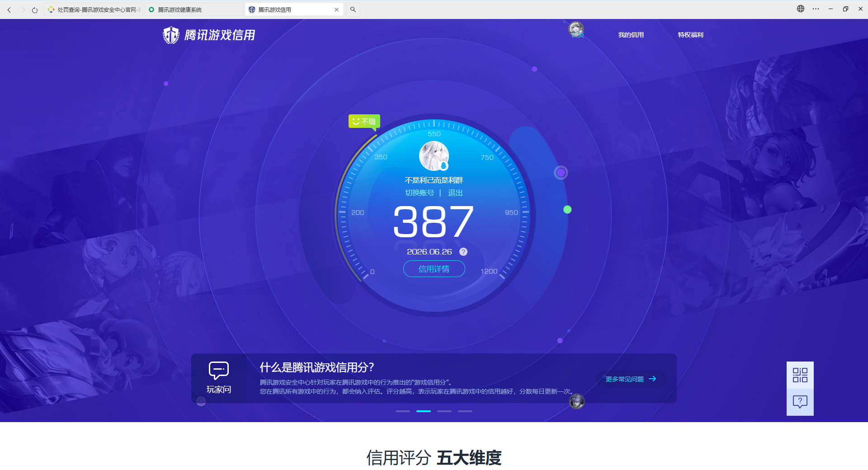The height and width of the screenshot is (470, 868).
Task: Close the 腾讯游戏信用 tab with its X
Action: pyautogui.click(x=336, y=9)
